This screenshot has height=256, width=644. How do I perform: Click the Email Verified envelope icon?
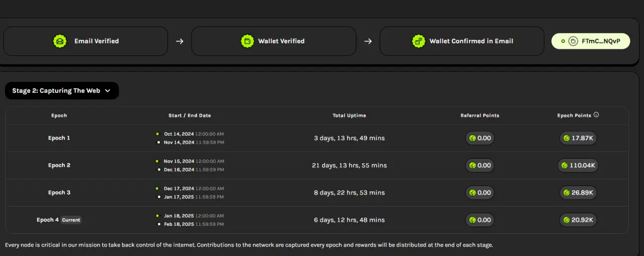click(60, 41)
